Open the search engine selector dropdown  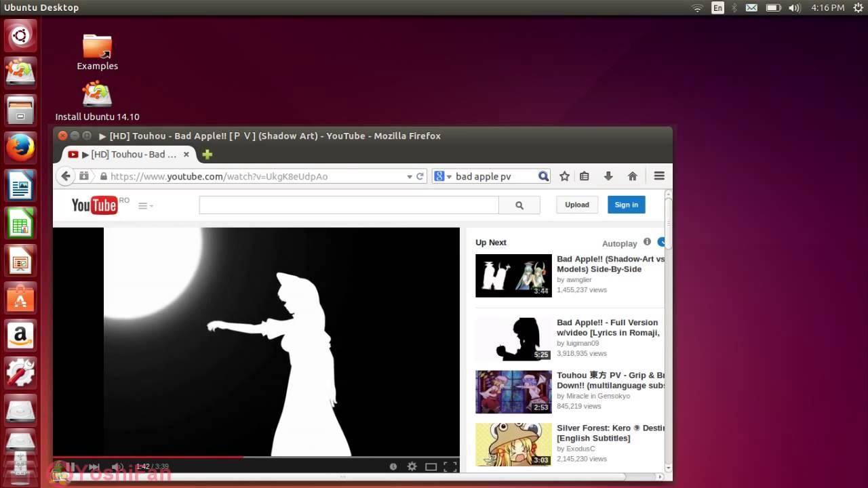443,176
